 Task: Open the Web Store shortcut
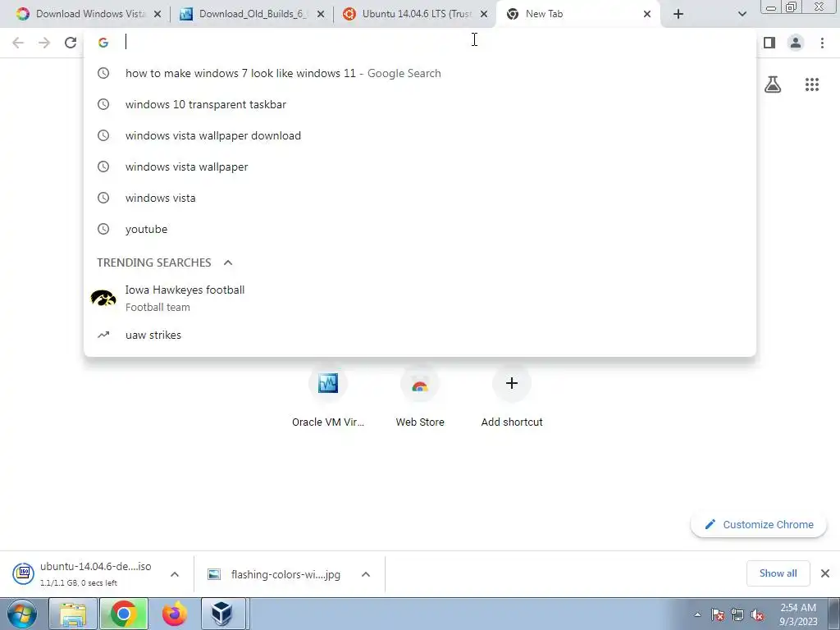(420, 398)
